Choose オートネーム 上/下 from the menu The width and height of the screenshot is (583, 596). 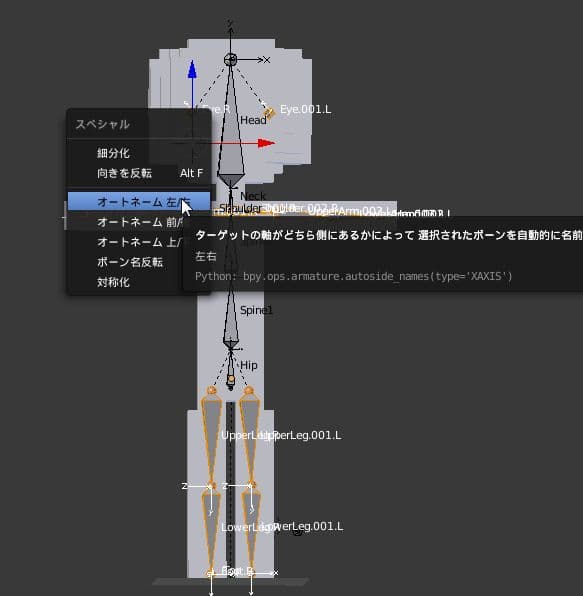click(x=138, y=242)
